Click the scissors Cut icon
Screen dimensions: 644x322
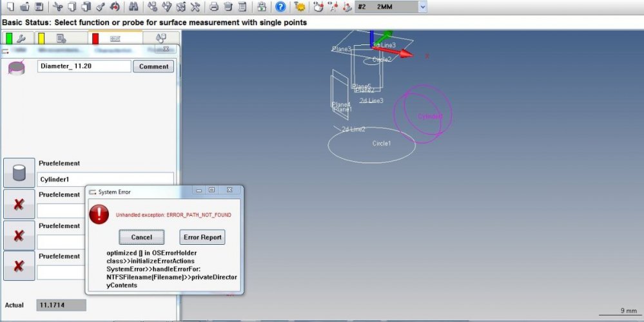(x=57, y=7)
